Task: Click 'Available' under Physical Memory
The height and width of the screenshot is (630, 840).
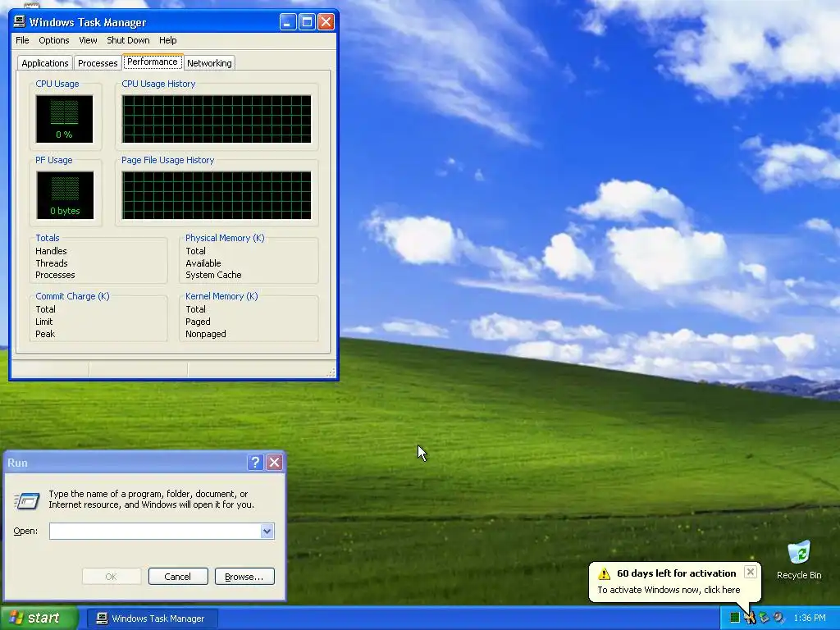Action: tap(203, 263)
